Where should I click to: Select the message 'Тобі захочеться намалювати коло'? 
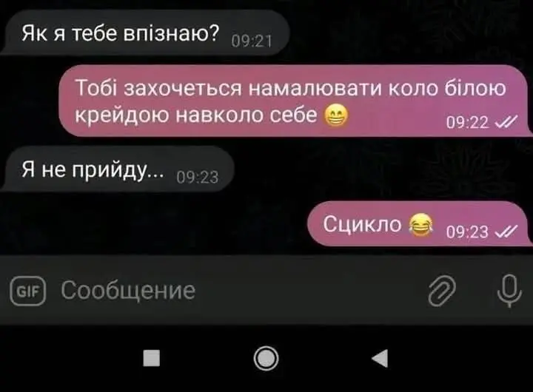295,101
